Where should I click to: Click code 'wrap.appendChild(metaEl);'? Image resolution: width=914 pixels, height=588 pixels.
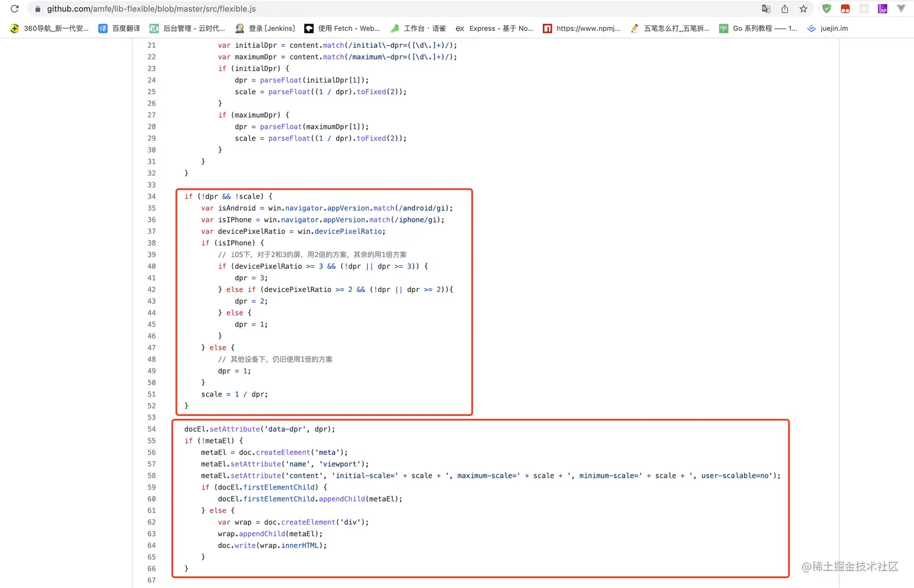coord(270,534)
